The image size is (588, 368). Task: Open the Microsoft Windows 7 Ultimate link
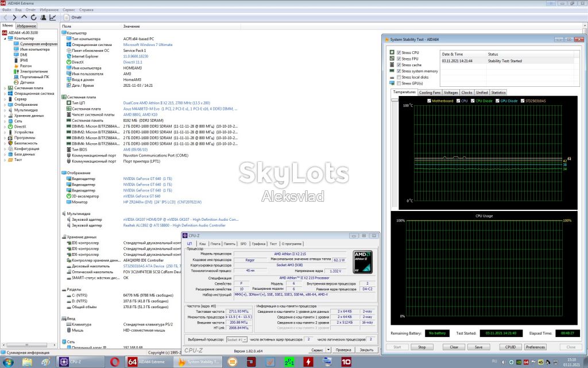pos(148,45)
